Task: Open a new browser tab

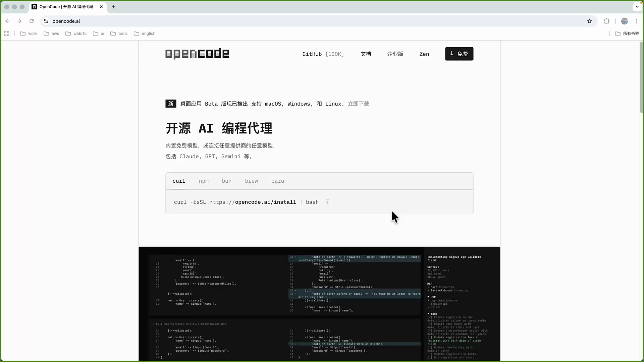Action: (x=113, y=7)
